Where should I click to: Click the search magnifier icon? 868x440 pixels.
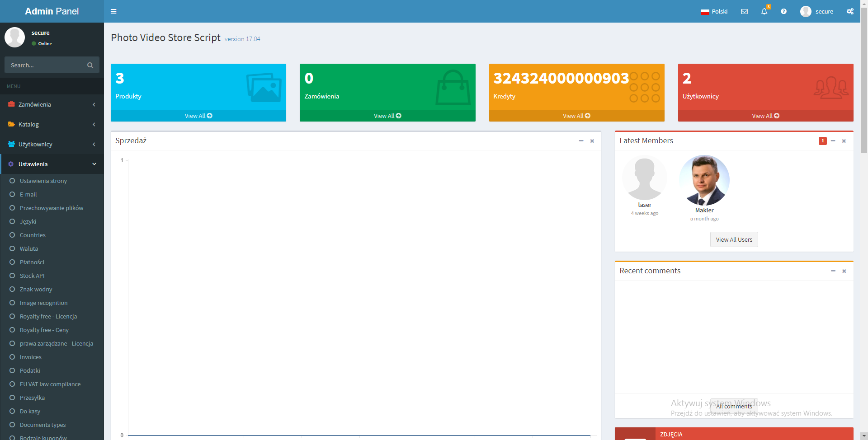pyautogui.click(x=90, y=65)
